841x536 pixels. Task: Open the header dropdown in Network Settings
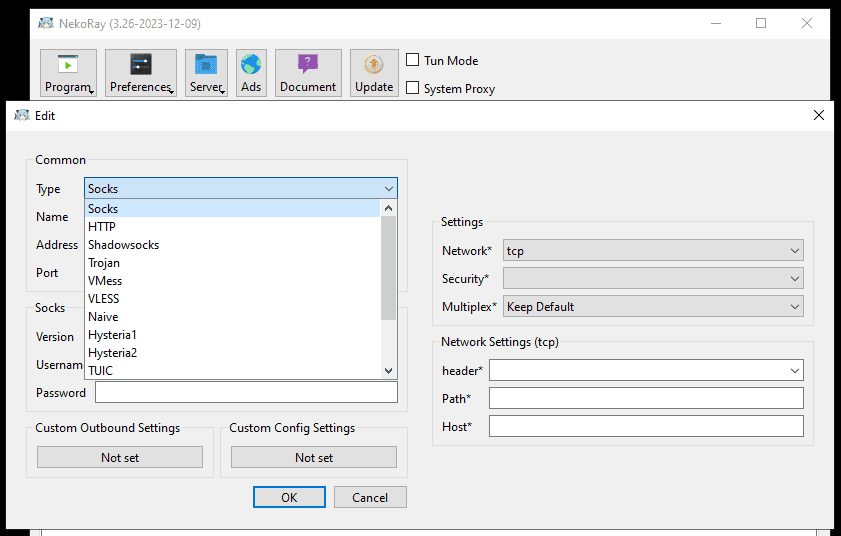(646, 370)
